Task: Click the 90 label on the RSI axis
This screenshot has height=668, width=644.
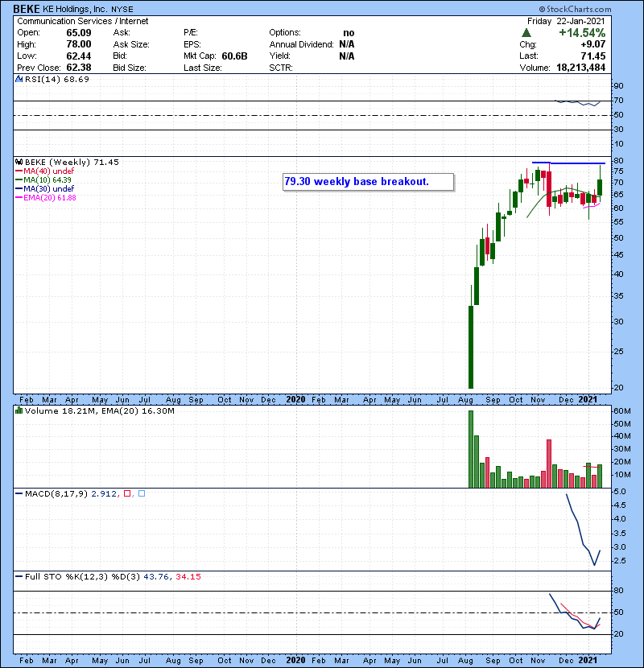Action: [x=618, y=86]
